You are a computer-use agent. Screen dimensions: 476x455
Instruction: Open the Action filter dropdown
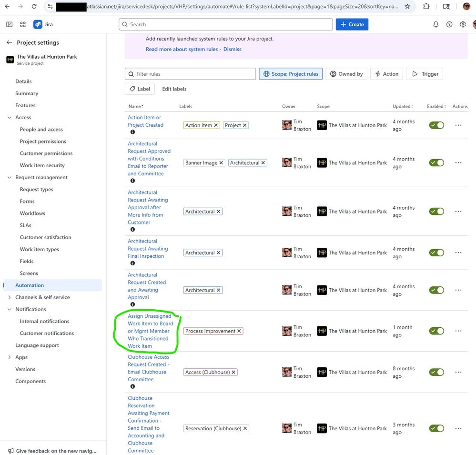[386, 74]
